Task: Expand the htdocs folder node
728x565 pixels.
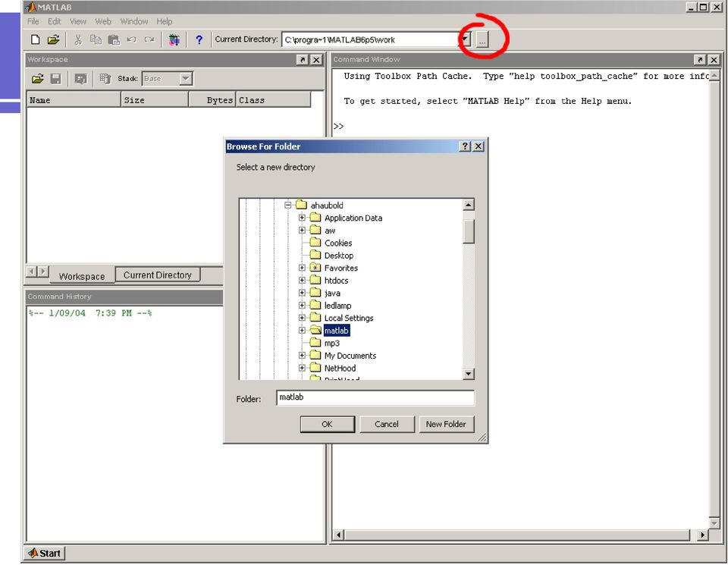Action: coord(302,280)
